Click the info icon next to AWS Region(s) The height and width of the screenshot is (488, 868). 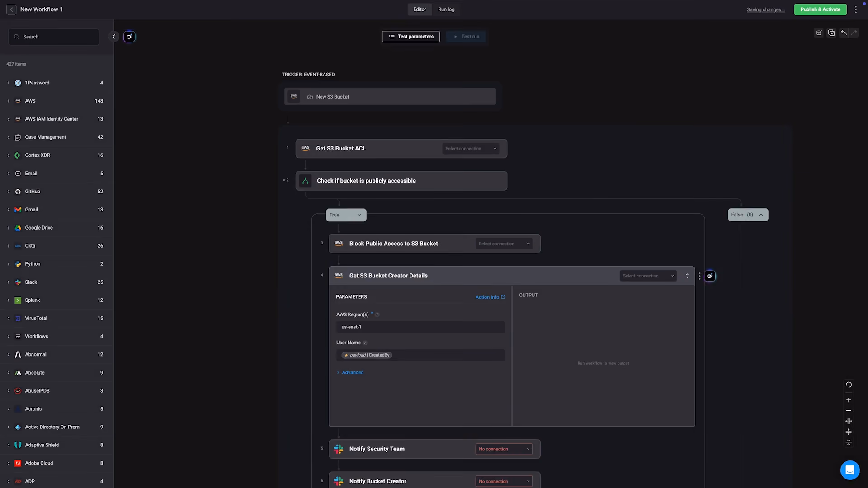click(377, 315)
